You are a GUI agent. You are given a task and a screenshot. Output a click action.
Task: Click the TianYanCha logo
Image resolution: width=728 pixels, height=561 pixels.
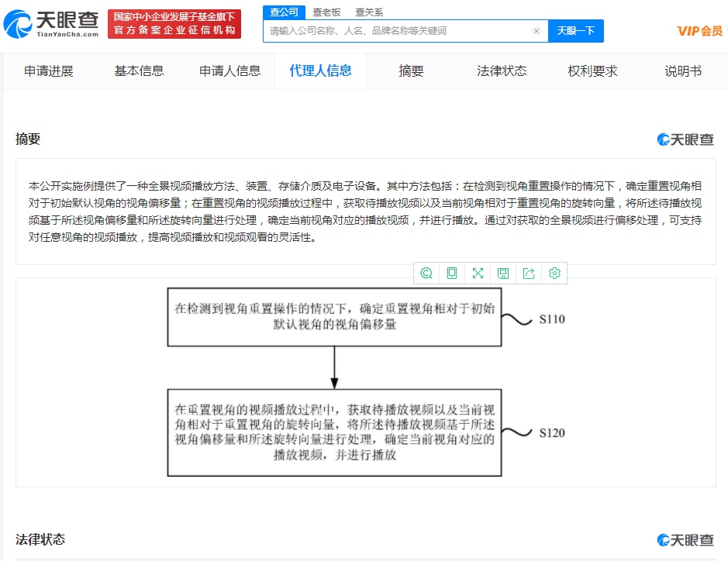tap(51, 24)
